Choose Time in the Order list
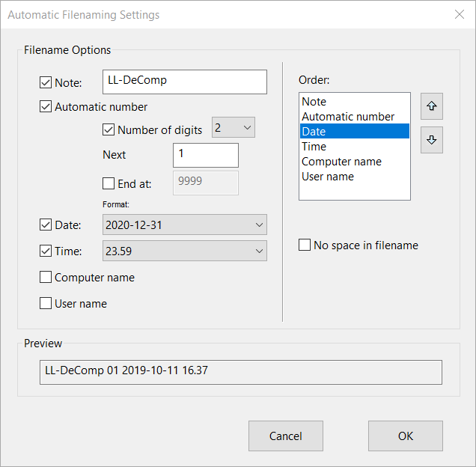 (314, 147)
